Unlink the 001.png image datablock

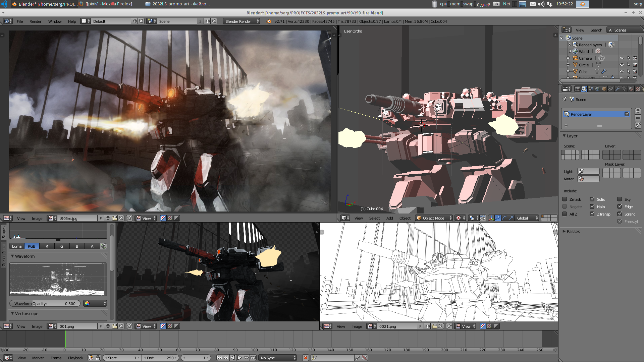point(121,326)
